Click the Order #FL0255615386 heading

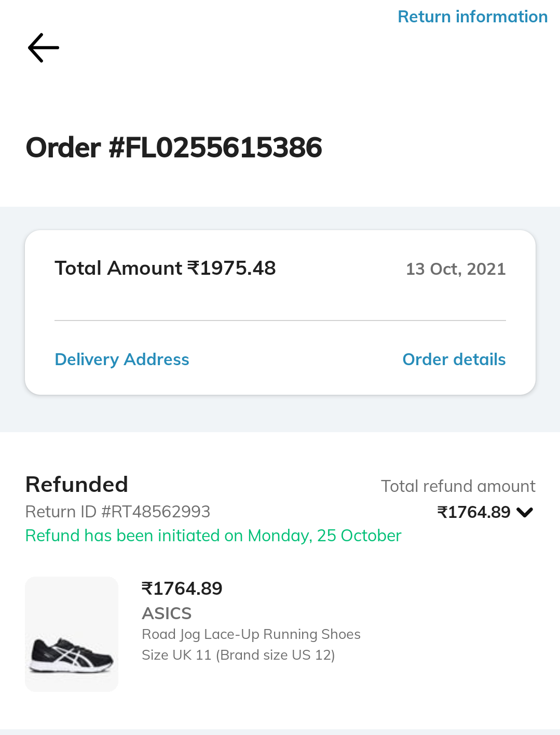174,148
